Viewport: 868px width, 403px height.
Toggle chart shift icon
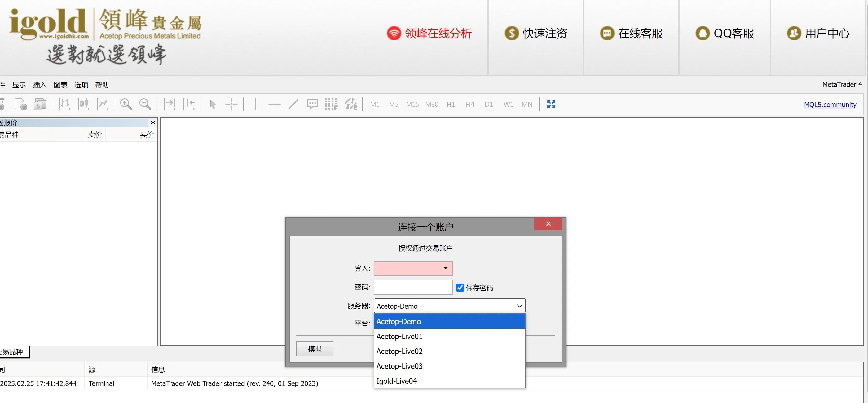coord(188,104)
